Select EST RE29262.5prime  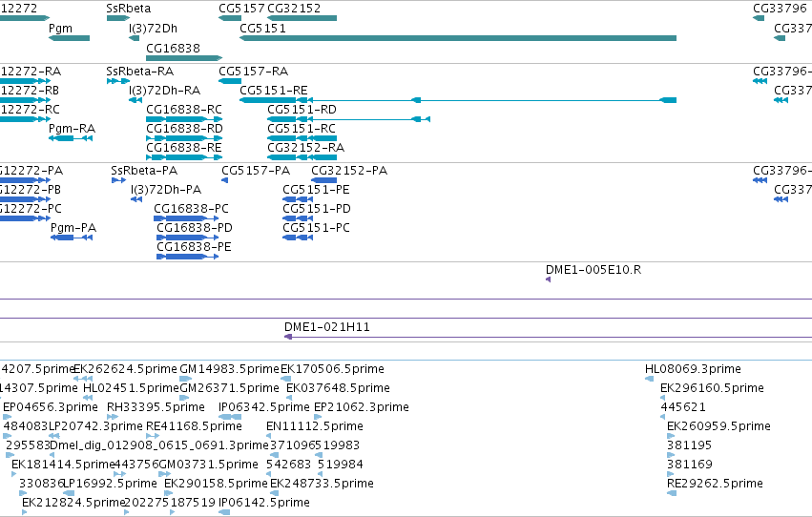pos(715,484)
